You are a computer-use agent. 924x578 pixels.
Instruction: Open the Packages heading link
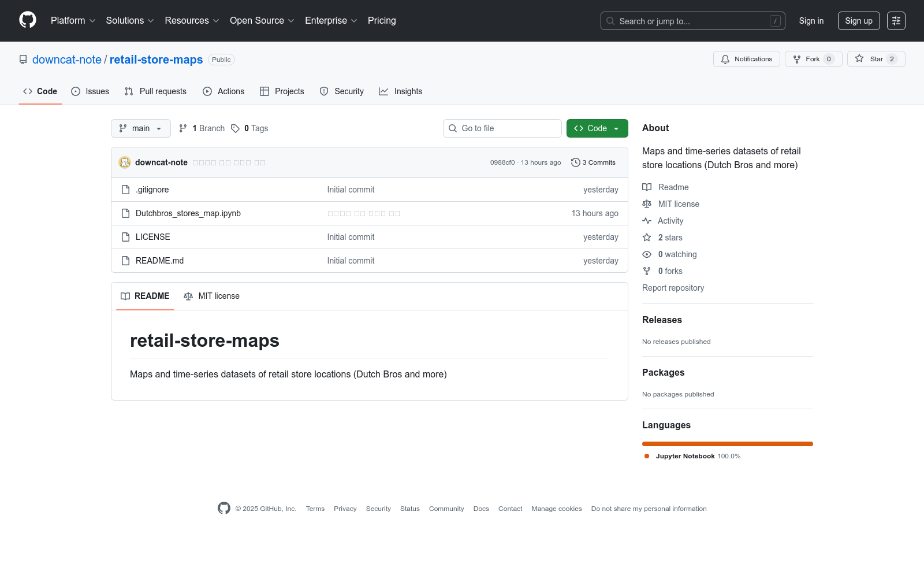pyautogui.click(x=663, y=373)
